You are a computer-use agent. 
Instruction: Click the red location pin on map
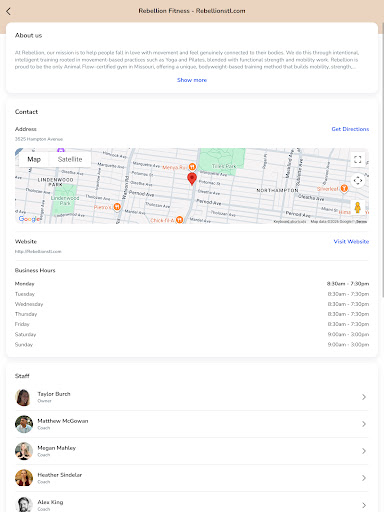[192, 179]
